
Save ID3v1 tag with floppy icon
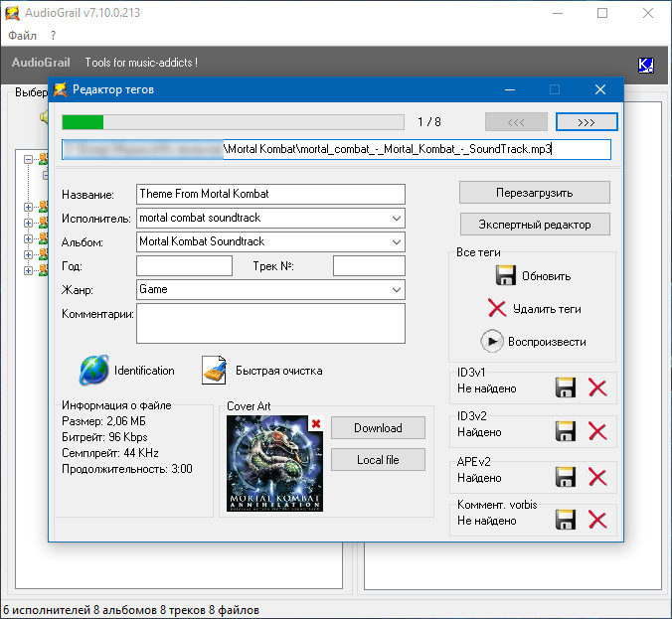tap(566, 387)
